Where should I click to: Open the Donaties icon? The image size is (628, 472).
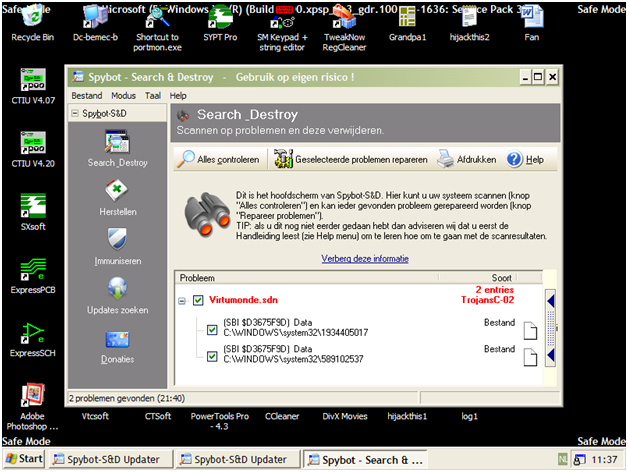coord(117,339)
